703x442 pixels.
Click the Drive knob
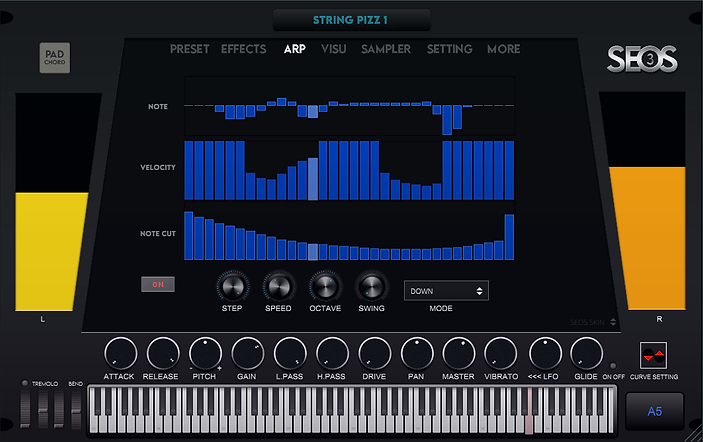375,353
